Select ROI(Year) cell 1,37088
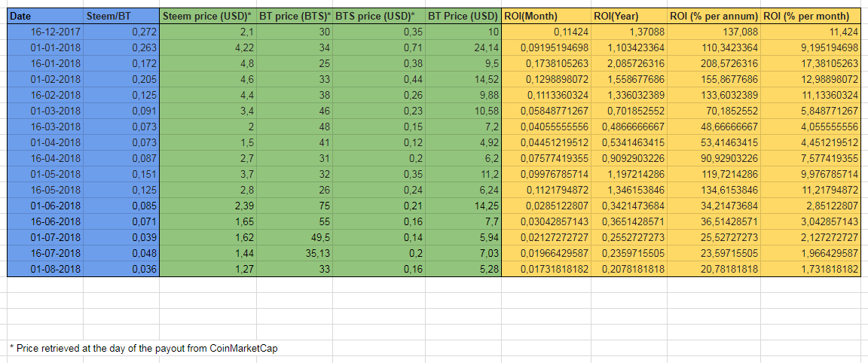This screenshot has width=868, height=363. point(629,32)
